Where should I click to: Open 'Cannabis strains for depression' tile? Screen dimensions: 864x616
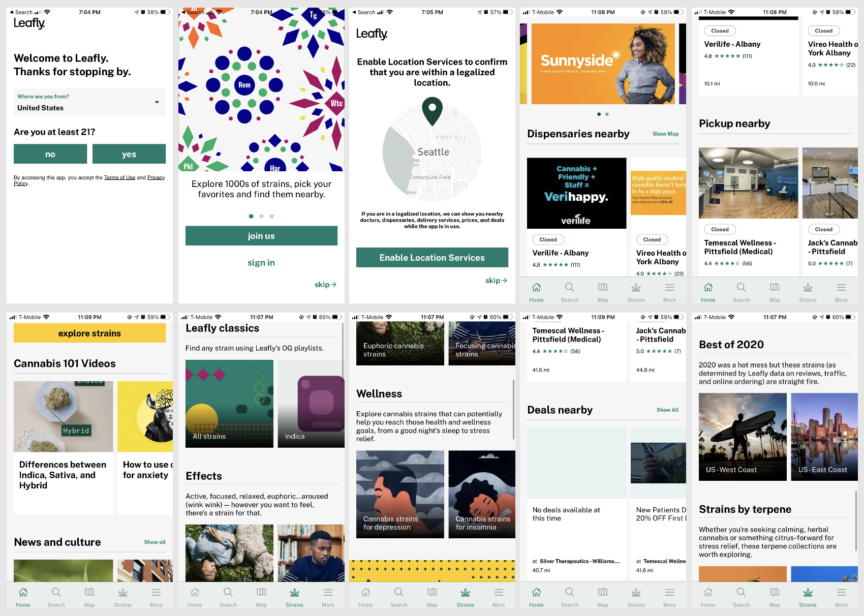click(x=400, y=495)
